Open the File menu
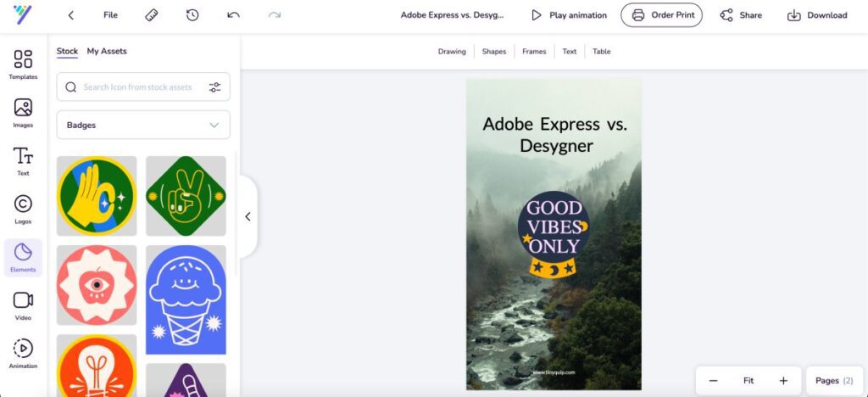This screenshot has width=868, height=397. 110,15
